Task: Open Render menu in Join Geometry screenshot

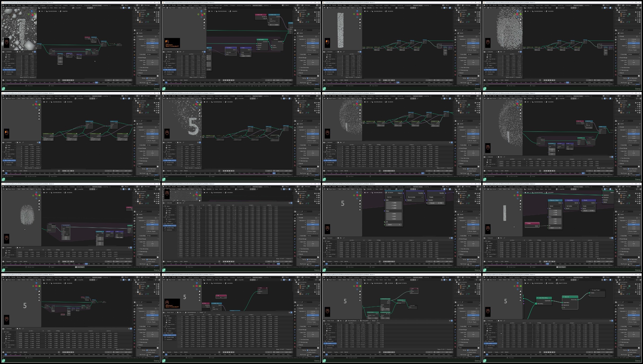Action: tap(495, 277)
